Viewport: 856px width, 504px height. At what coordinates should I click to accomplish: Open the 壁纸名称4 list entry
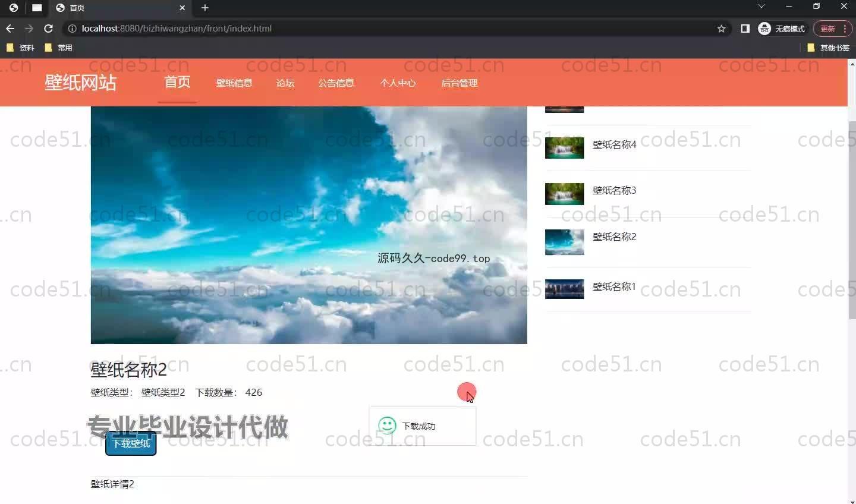click(614, 144)
